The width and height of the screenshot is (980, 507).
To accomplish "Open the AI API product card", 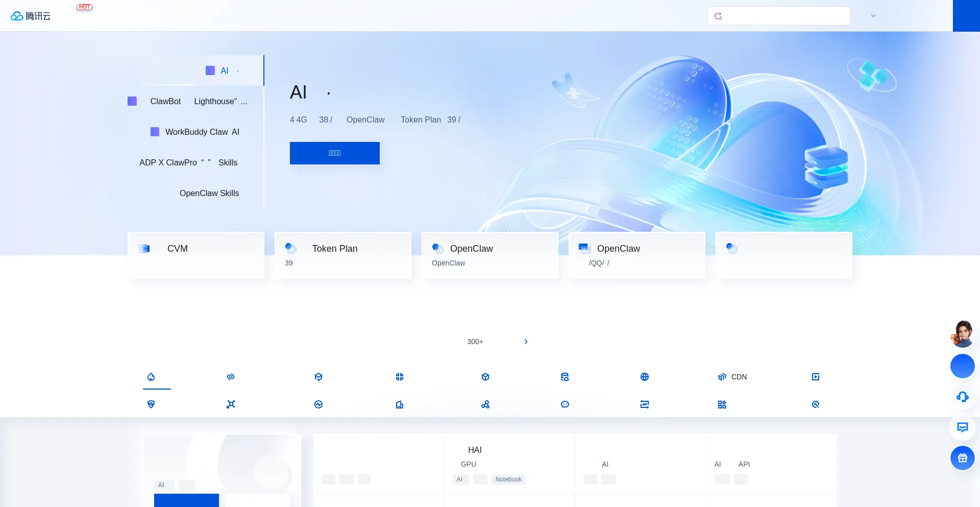I will point(771,464).
